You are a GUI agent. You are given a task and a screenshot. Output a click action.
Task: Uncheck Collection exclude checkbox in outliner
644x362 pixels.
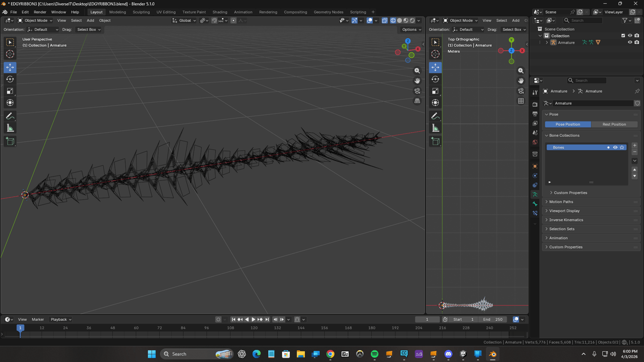623,36
